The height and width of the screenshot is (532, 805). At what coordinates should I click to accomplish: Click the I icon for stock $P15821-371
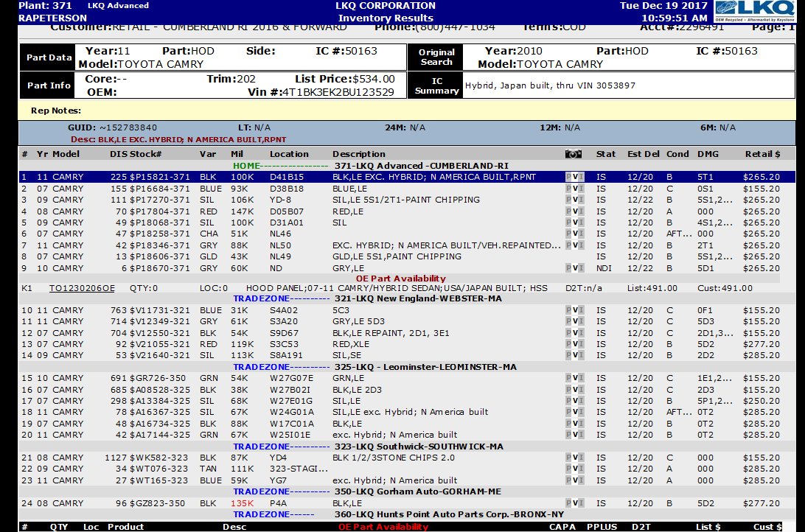point(581,177)
